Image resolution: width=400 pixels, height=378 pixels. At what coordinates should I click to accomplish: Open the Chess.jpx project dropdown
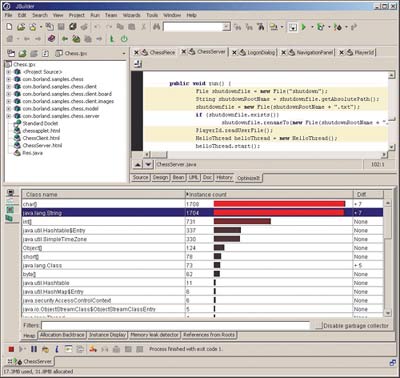(124, 53)
